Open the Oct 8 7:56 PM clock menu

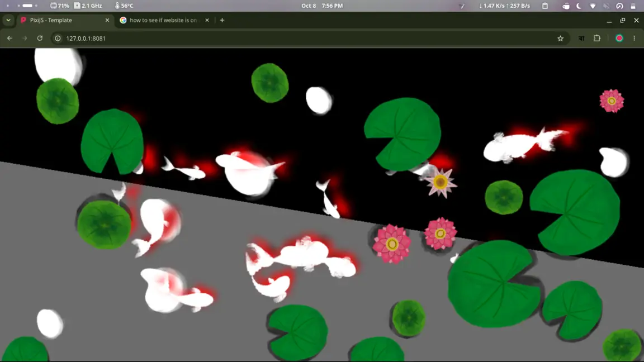pyautogui.click(x=322, y=6)
